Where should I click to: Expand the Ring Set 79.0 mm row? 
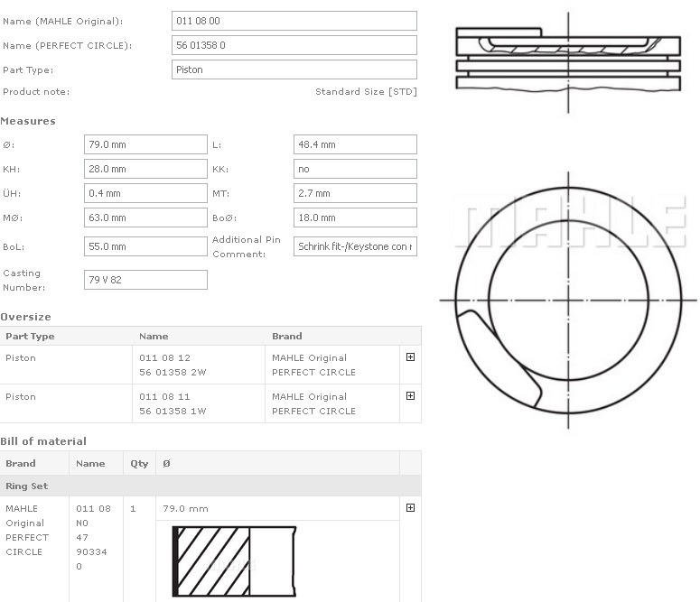tap(410, 508)
